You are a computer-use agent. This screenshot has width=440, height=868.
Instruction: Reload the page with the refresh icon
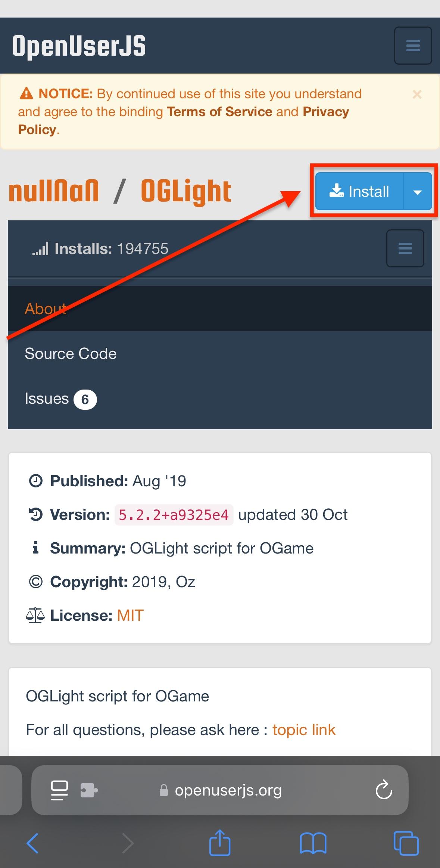[383, 790]
